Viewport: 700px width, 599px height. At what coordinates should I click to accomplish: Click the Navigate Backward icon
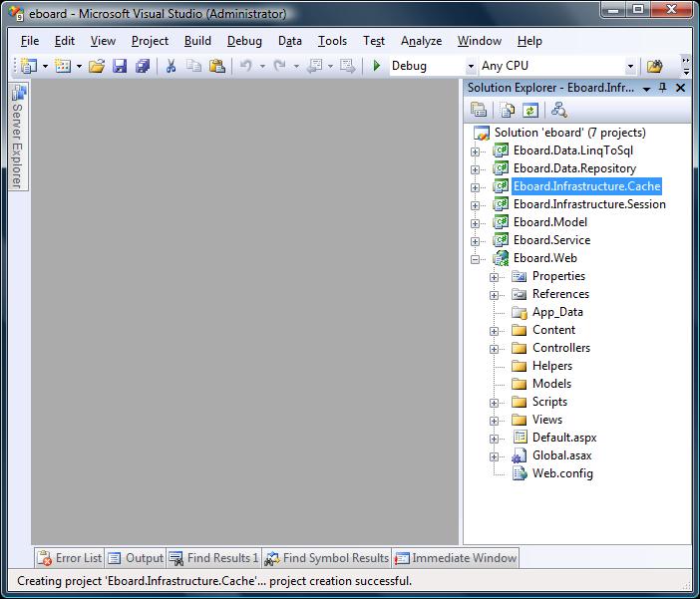click(315, 66)
